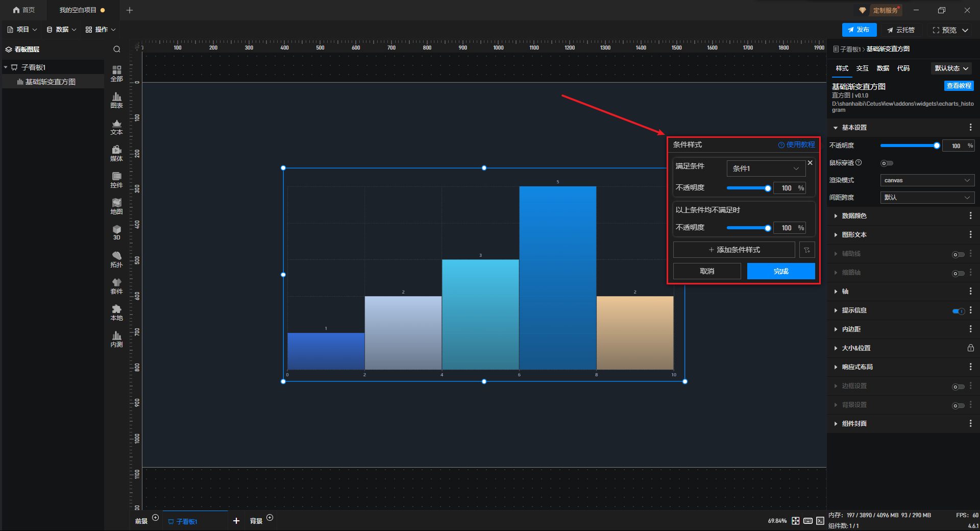980x531 pixels.
Task: Open the 间距跨度 dropdown
Action: click(x=927, y=198)
